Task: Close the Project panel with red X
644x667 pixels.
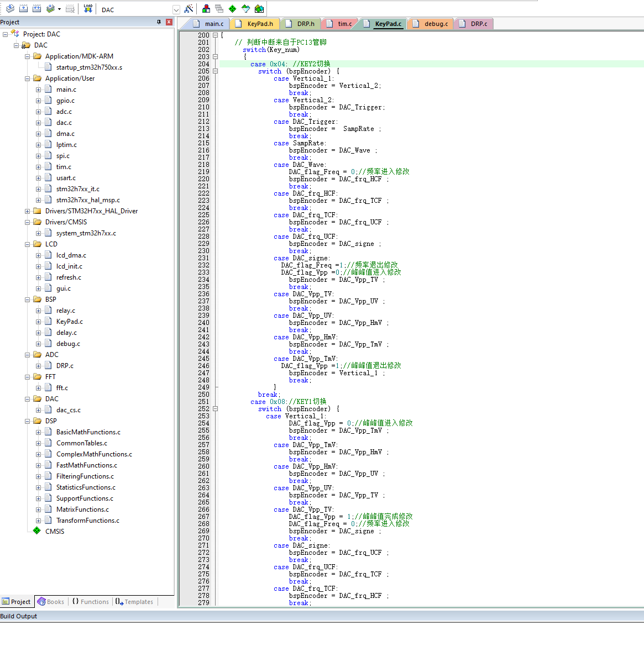Action: point(169,22)
